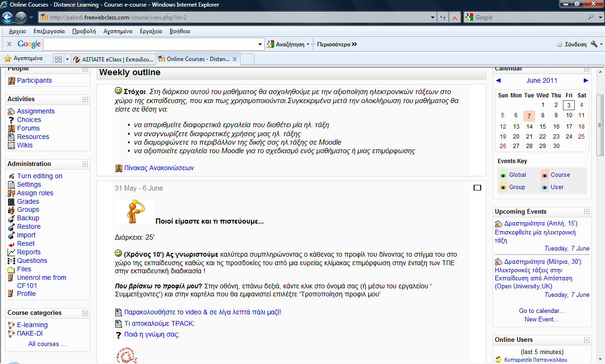Click the forum icon beside Πίνακας Ανακοινώσεων
Image resolution: width=605 pixels, height=364 pixels.
click(119, 168)
